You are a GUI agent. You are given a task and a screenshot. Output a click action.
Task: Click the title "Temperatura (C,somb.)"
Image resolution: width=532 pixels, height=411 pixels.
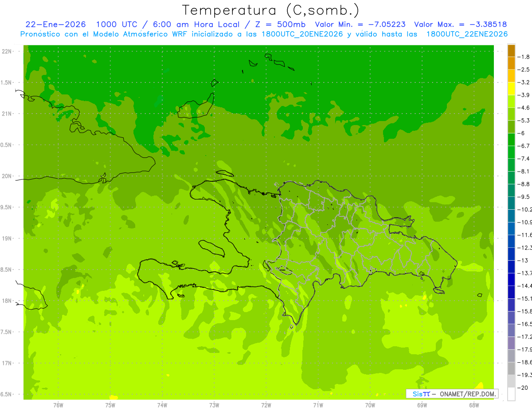click(x=270, y=10)
